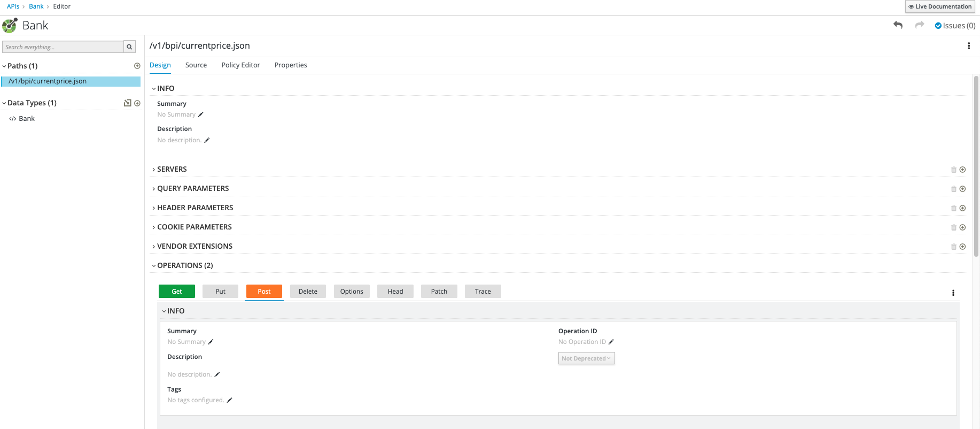Edit Operation ID pencil icon

tap(611, 342)
